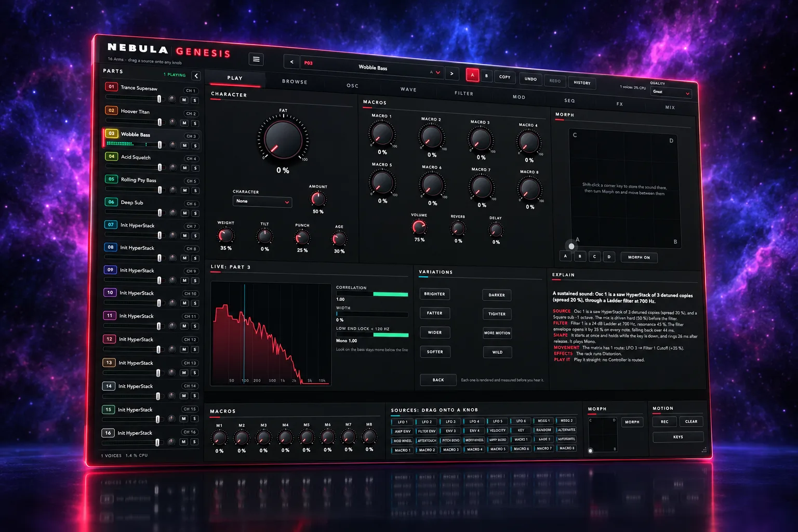This screenshot has width=798, height=532.
Task: Adjust the Macro 6 knob
Action: (x=432, y=184)
